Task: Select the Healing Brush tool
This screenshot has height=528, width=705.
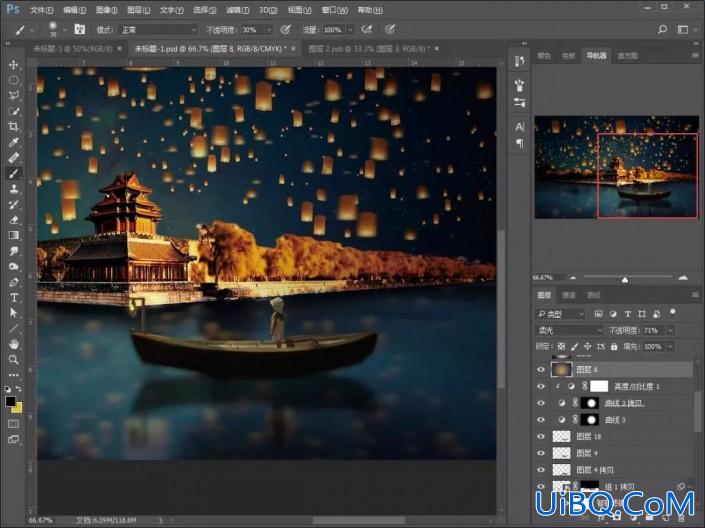Action: click(13, 157)
